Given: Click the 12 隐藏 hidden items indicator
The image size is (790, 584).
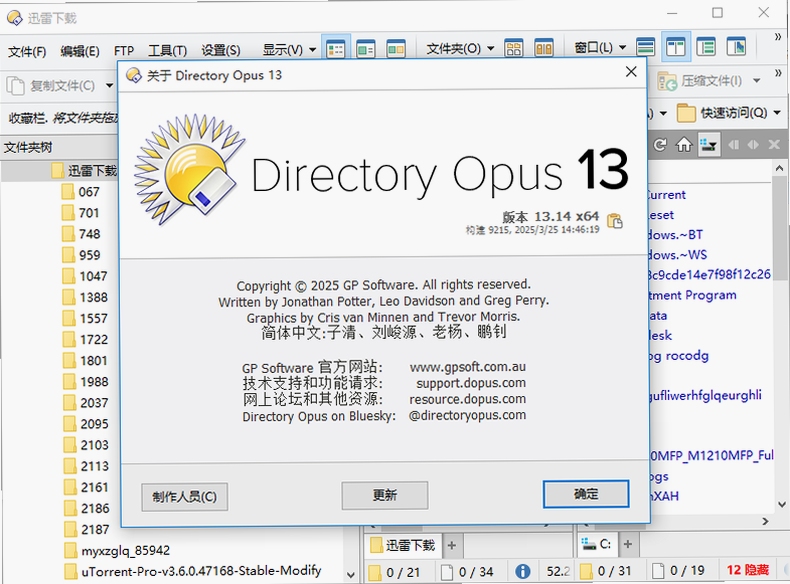Looking at the screenshot, I should (748, 570).
